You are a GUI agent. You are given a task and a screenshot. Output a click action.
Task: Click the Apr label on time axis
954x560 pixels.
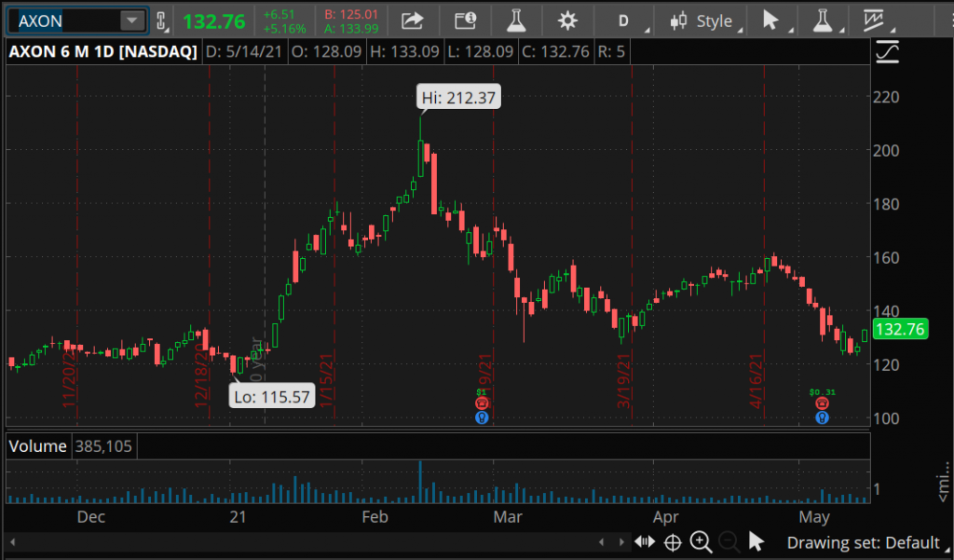tap(665, 517)
